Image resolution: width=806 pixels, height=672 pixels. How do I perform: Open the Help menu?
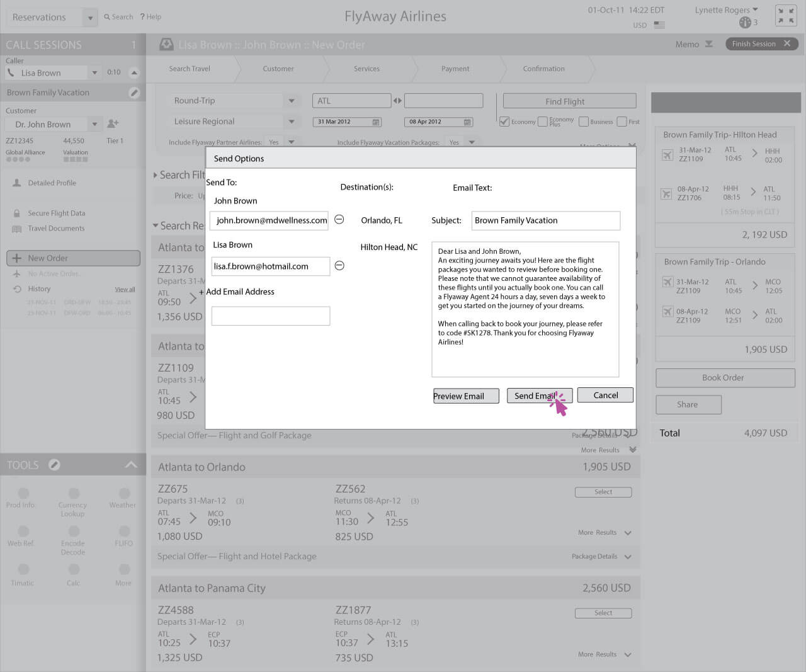point(150,17)
